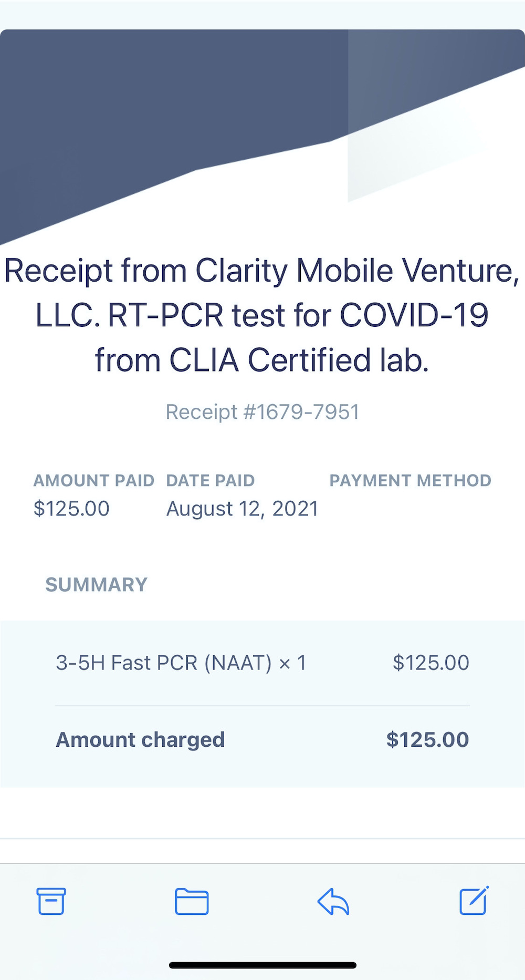Tap the home indicator bar
This screenshot has height=980, width=525.
[262, 965]
